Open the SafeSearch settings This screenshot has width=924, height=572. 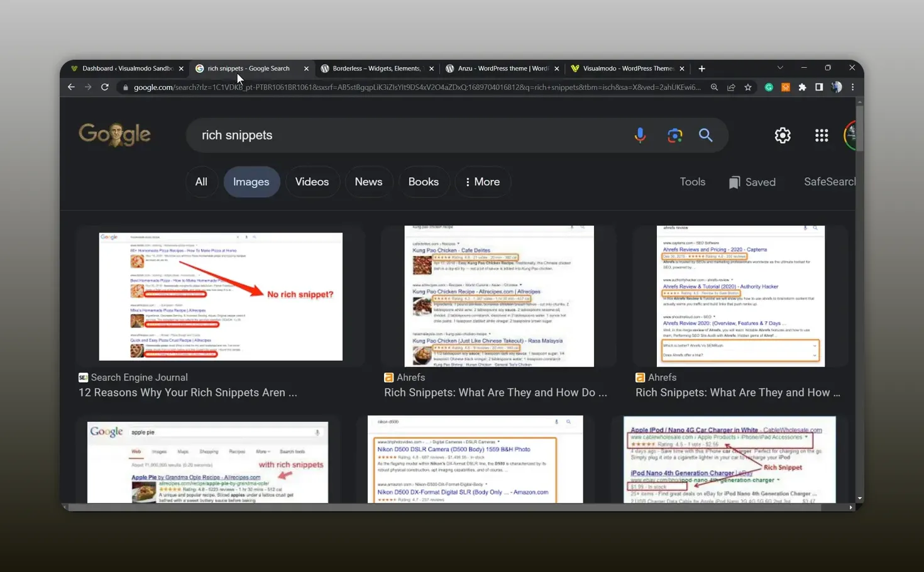click(830, 182)
